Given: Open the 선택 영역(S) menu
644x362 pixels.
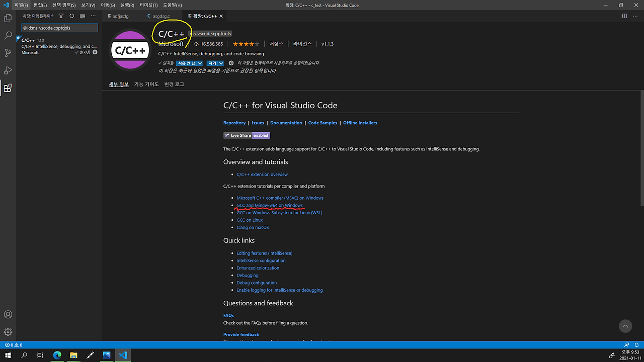Looking at the screenshot, I should 64,5.
